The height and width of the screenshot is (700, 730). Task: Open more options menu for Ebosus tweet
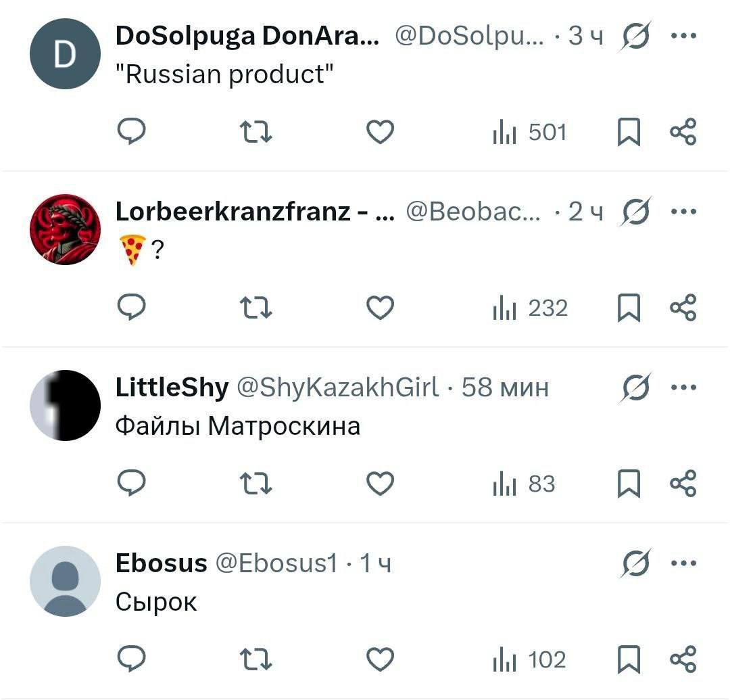(684, 563)
